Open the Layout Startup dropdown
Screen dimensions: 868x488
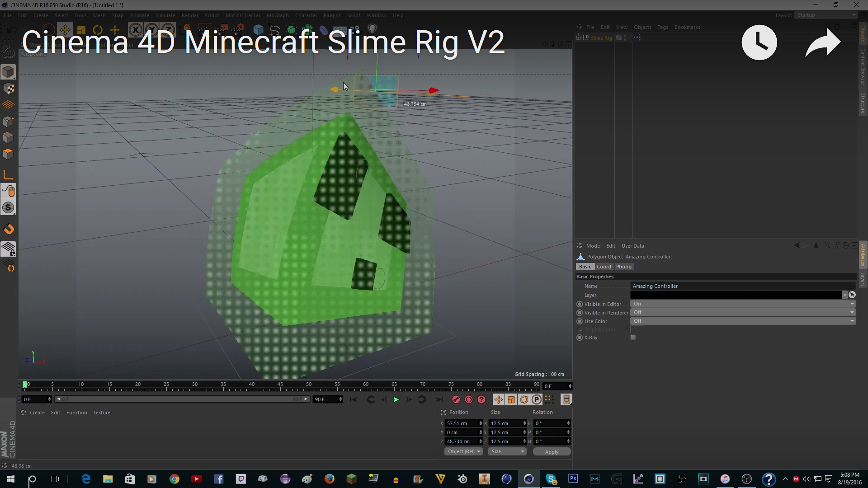(826, 15)
